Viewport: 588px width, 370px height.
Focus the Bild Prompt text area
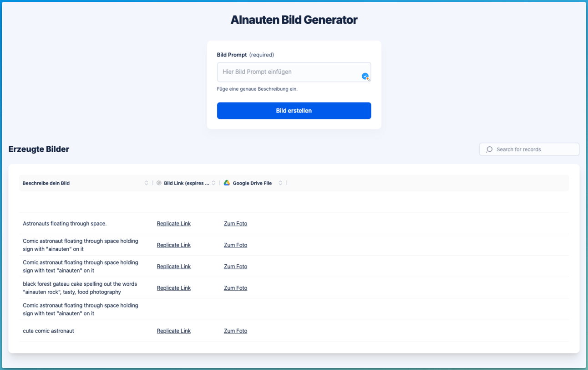(x=294, y=72)
